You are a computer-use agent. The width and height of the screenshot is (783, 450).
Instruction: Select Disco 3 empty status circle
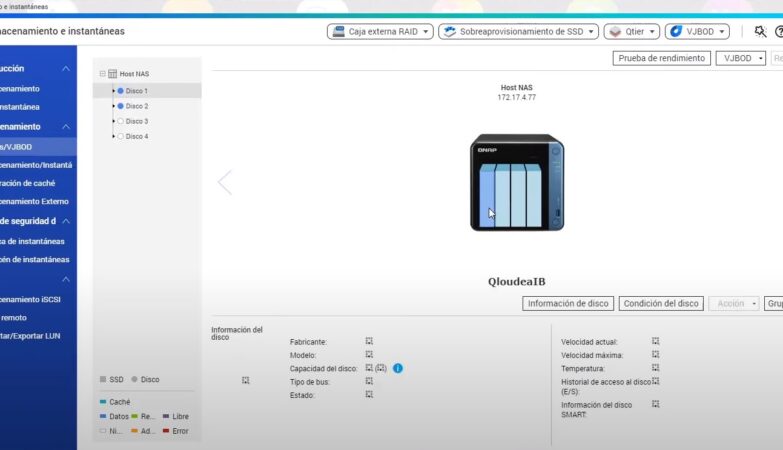(x=120, y=121)
